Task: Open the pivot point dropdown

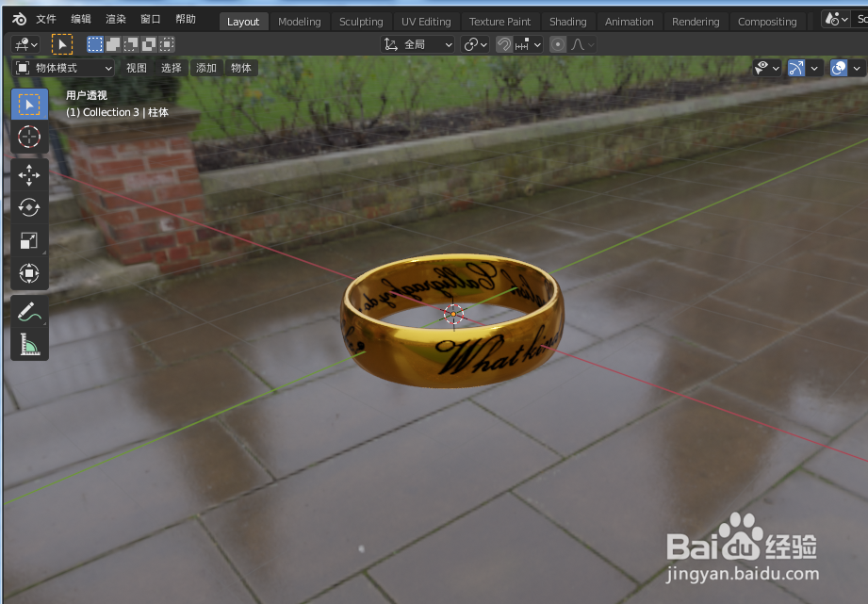Action: click(x=476, y=44)
